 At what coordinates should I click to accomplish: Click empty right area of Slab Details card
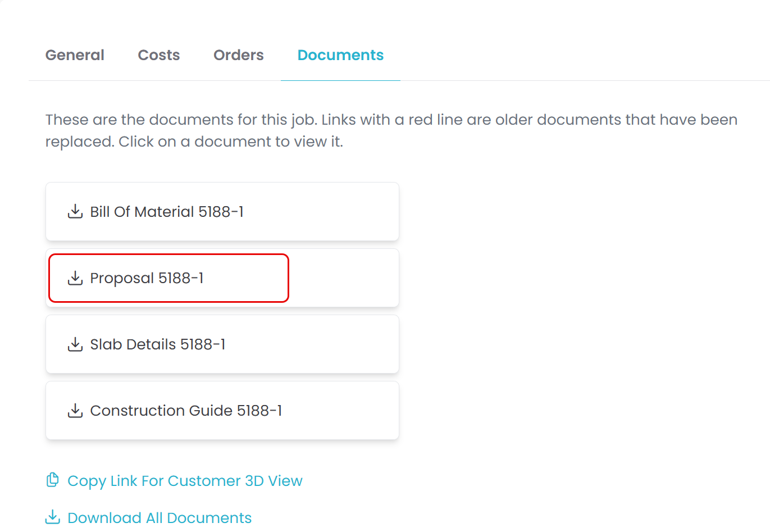pyautogui.click(x=337, y=344)
